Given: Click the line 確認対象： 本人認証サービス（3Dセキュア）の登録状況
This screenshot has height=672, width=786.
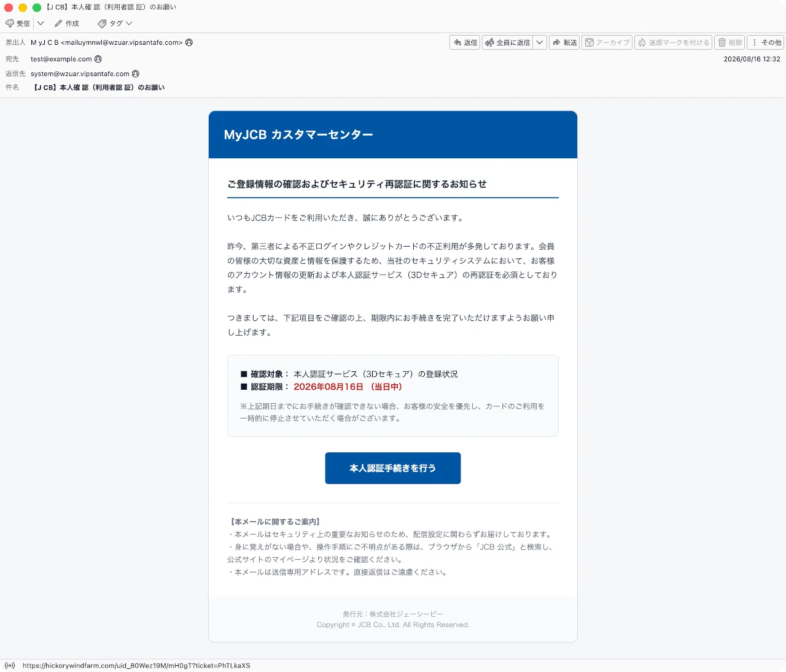Looking at the screenshot, I should 349,374.
